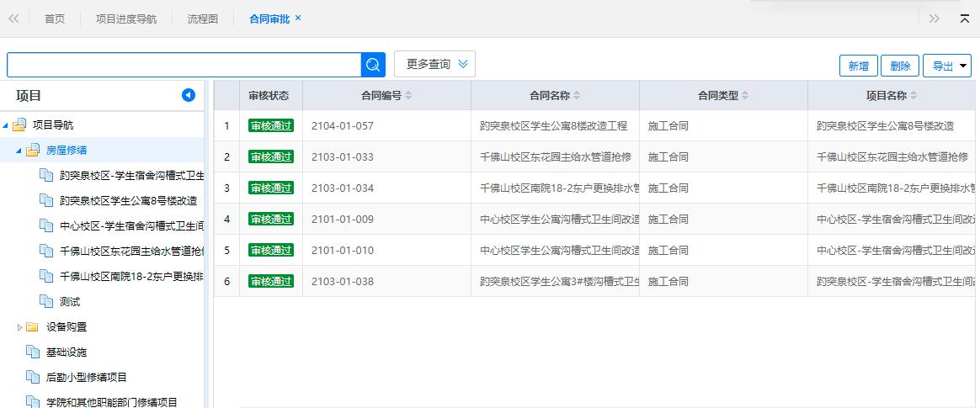Image resolution: width=980 pixels, height=408 pixels.
Task: Expand the 设备购置 tree folder
Action: [x=20, y=327]
